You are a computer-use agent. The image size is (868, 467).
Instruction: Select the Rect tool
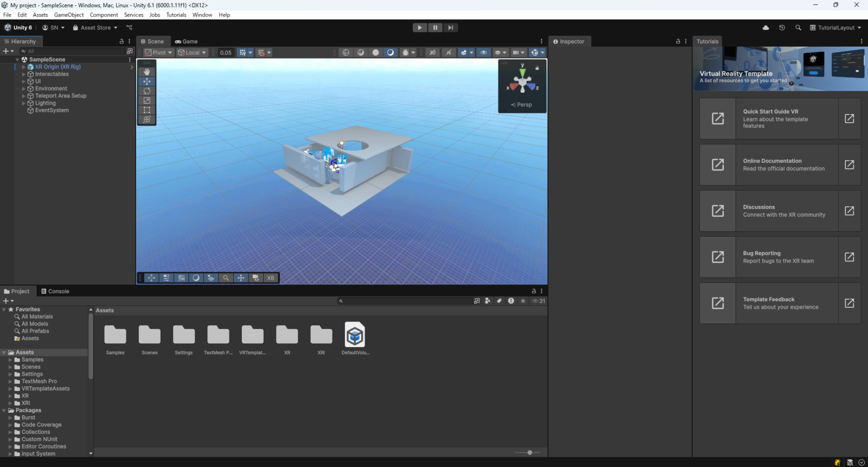click(x=147, y=110)
